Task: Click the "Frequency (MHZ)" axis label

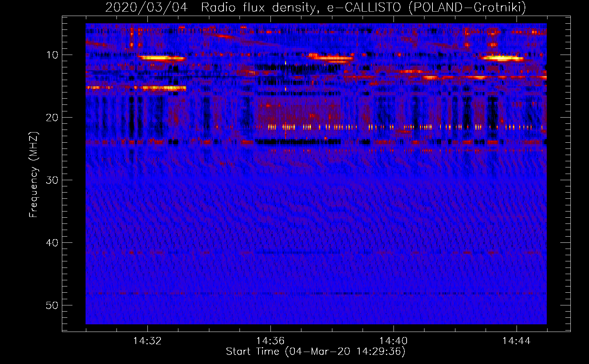Action: [33, 174]
